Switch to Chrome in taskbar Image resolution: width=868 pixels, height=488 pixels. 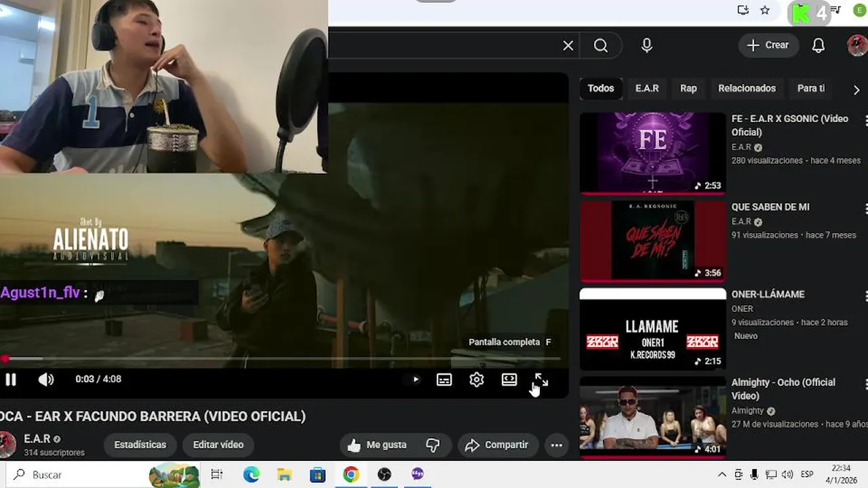coord(351,474)
